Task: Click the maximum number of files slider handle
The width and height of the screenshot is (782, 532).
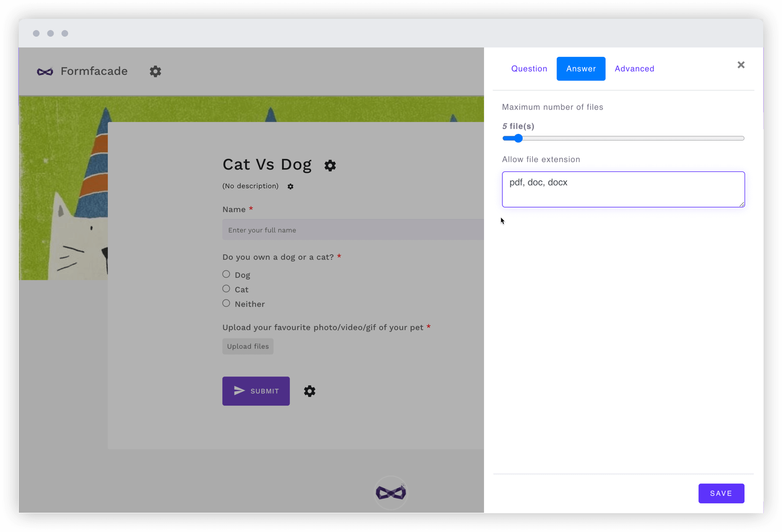Action: 518,138
